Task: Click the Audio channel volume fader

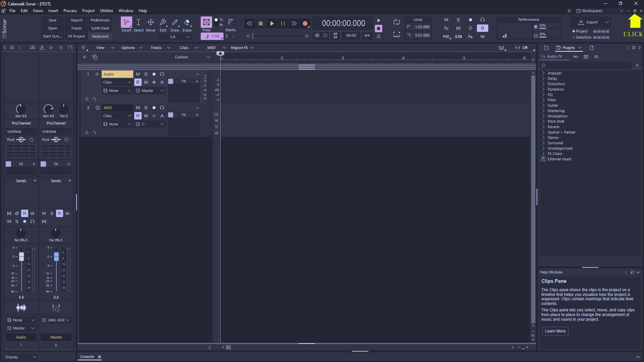Action: pos(21,257)
